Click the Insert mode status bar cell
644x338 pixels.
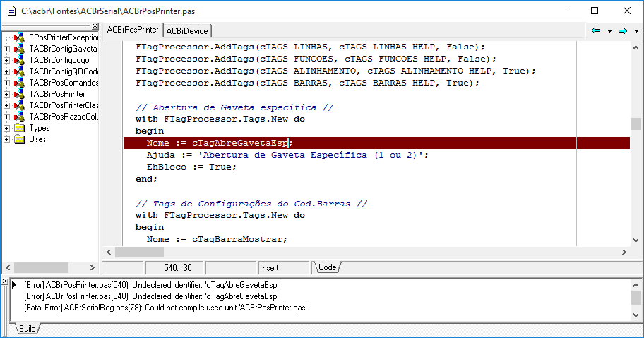(x=283, y=268)
